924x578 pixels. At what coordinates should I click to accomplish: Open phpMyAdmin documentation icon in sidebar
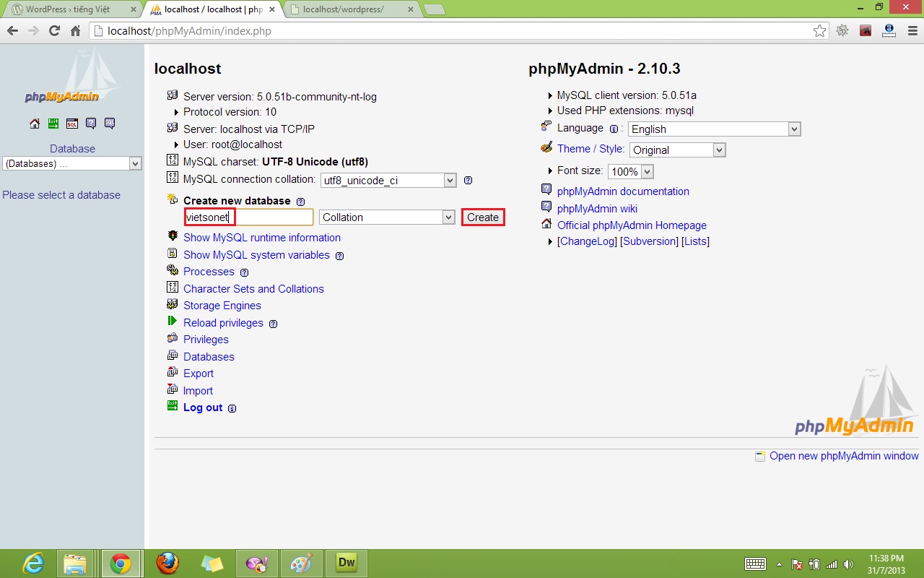[91, 124]
